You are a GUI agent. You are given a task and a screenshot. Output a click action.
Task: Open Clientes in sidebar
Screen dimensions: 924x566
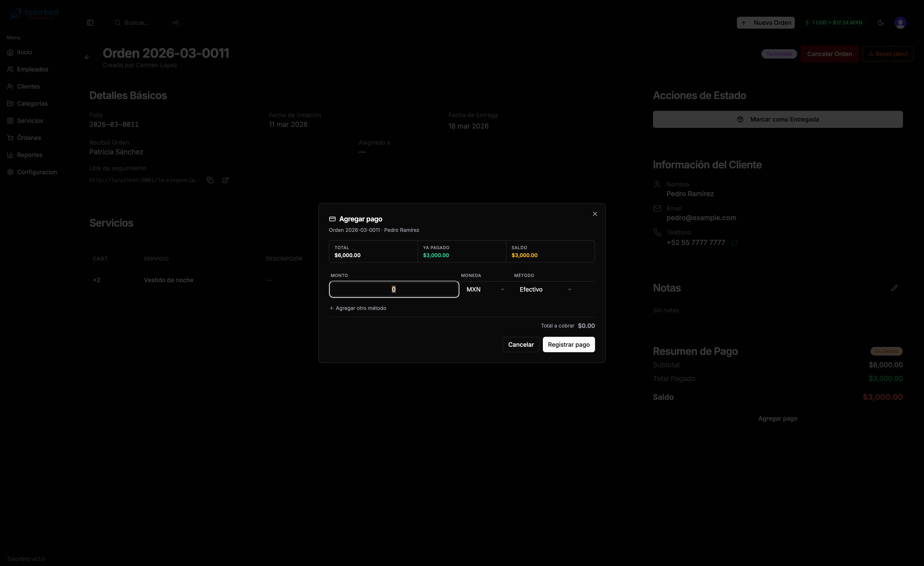[28, 86]
